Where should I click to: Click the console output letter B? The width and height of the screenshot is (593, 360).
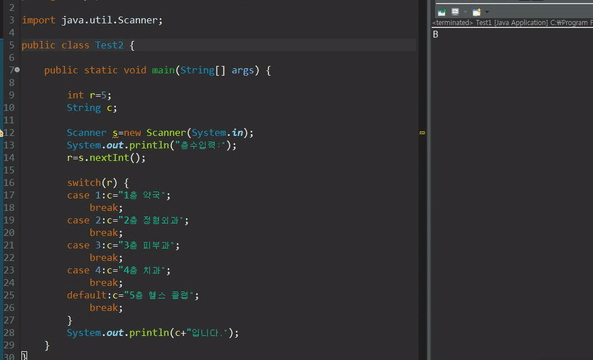click(x=436, y=34)
